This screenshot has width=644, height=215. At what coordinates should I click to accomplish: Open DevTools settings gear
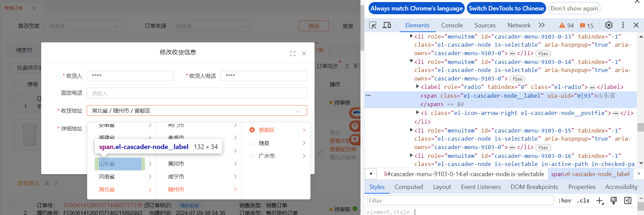(609, 25)
